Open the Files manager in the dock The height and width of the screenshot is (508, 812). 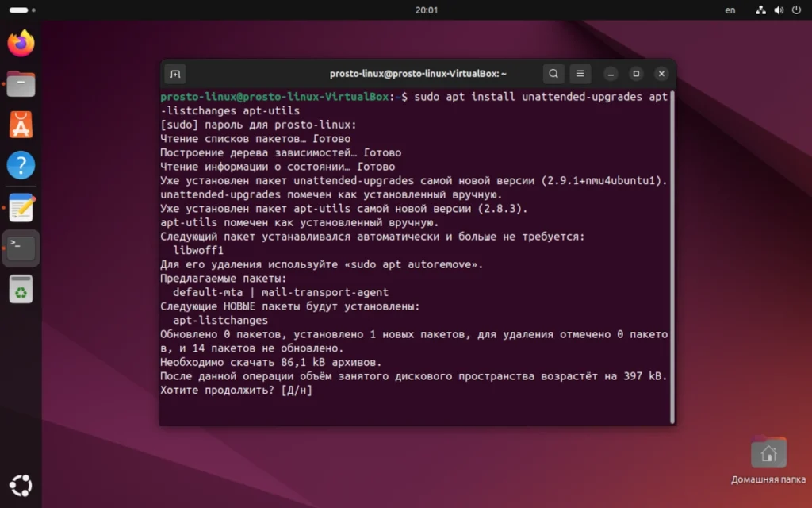[x=21, y=84]
